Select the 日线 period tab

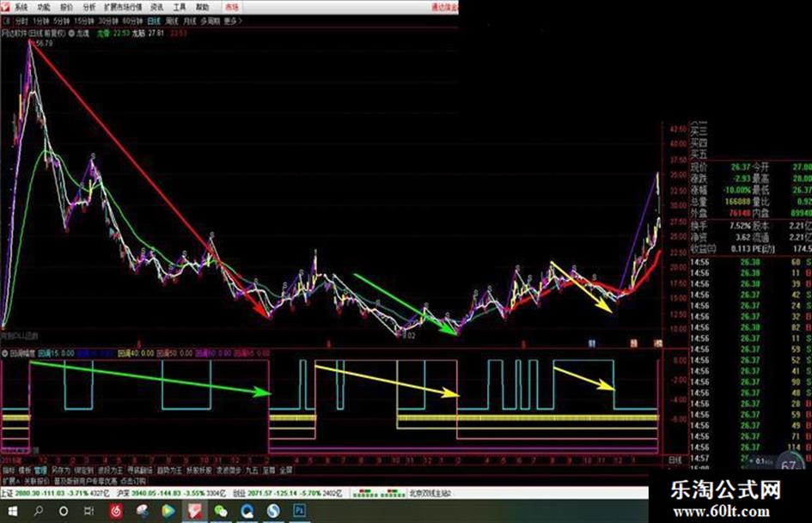coord(155,21)
